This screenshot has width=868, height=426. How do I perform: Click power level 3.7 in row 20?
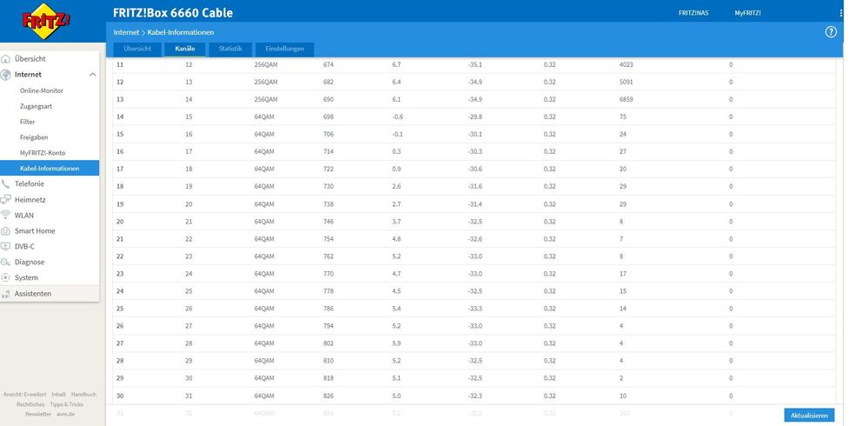pos(396,222)
